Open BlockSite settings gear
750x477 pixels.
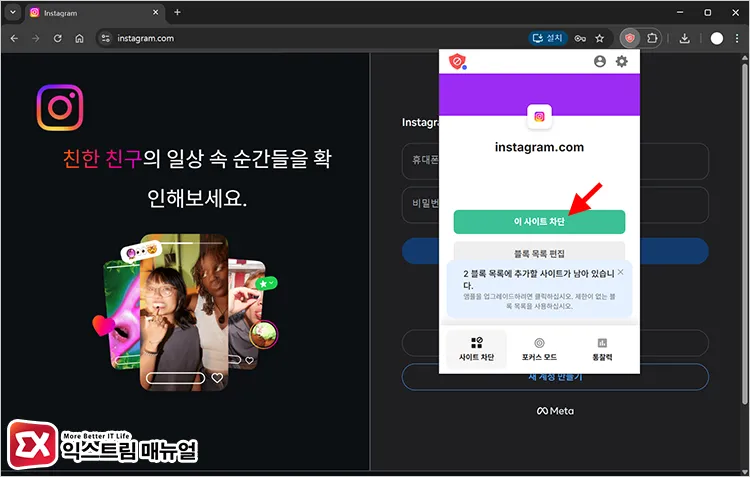pyautogui.click(x=621, y=61)
